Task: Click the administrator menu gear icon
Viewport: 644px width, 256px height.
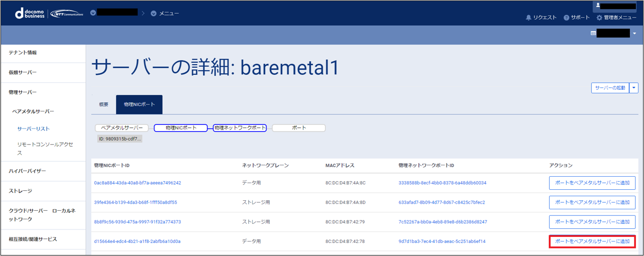Action: pyautogui.click(x=599, y=18)
